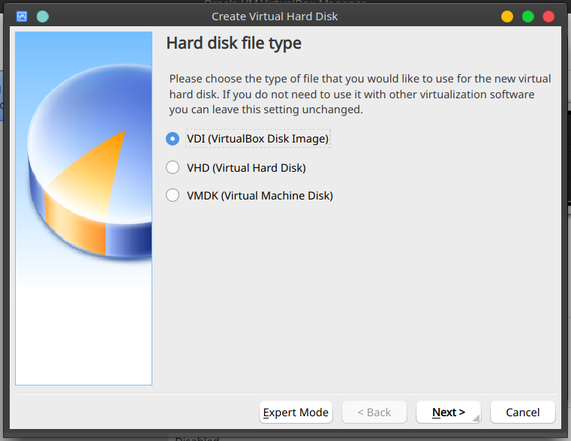The width and height of the screenshot is (571, 441).
Task: Click the VDI (VirtualBox Disk Image) label
Action: click(257, 139)
